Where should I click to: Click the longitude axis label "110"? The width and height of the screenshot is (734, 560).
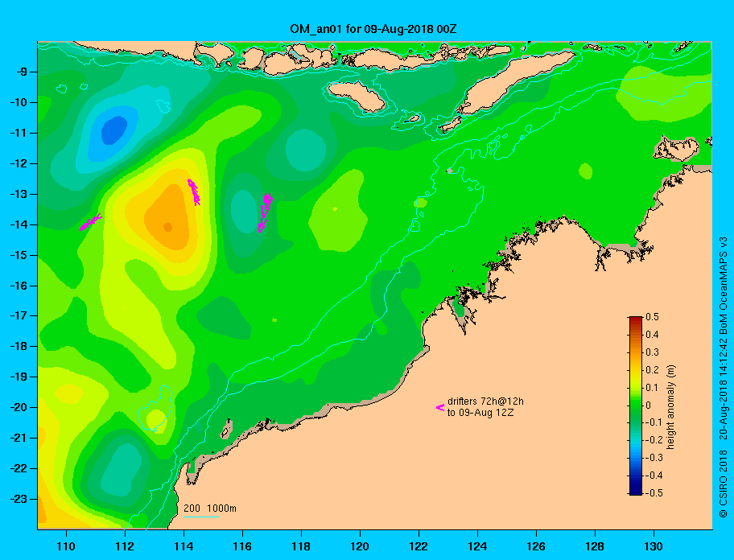67,546
